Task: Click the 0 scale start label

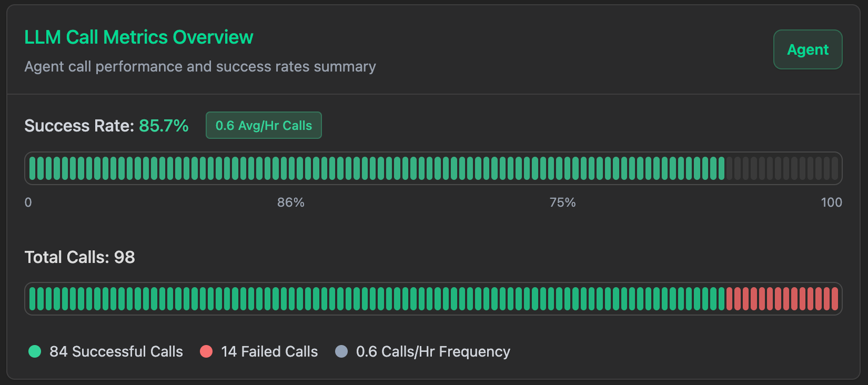Action: (x=28, y=202)
